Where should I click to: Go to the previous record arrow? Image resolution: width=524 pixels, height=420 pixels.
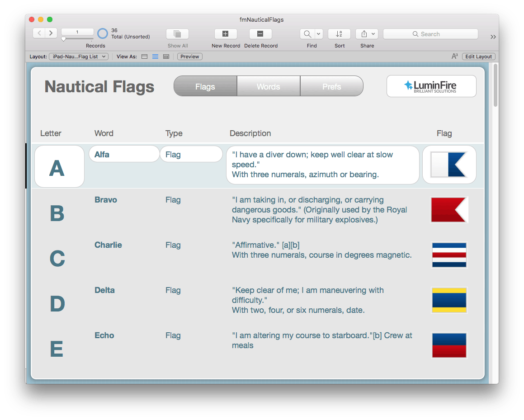click(x=39, y=33)
